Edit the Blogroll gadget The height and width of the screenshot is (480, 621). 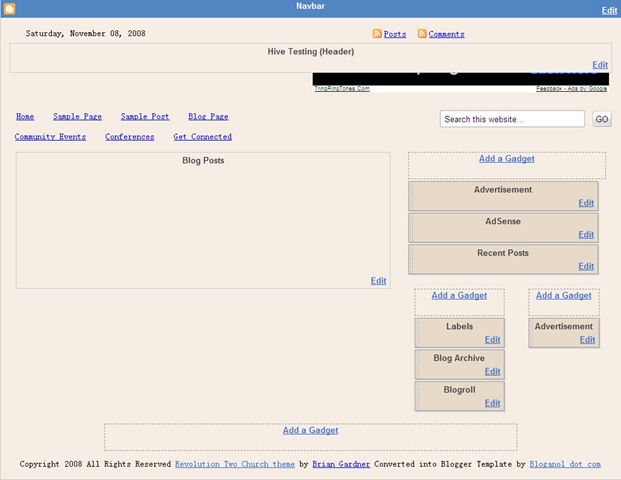click(493, 403)
